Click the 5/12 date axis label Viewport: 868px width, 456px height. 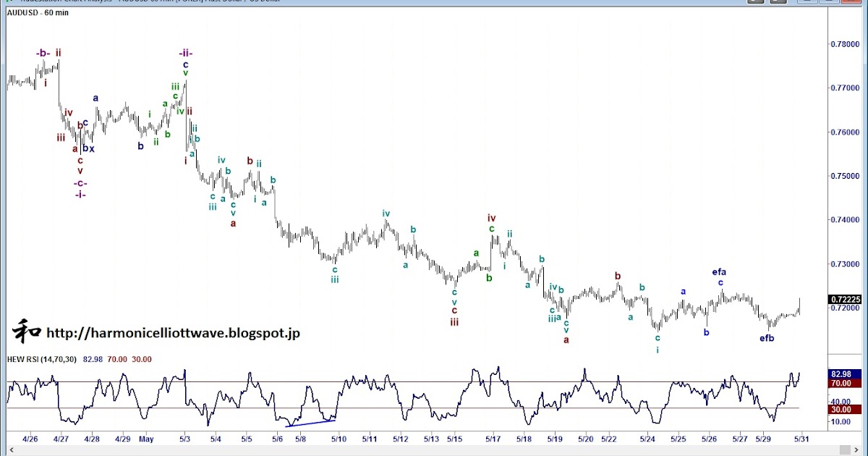(400, 439)
